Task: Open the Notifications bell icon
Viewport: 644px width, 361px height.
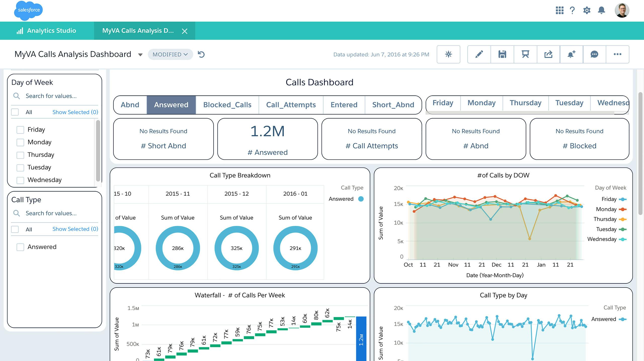Action: (601, 10)
